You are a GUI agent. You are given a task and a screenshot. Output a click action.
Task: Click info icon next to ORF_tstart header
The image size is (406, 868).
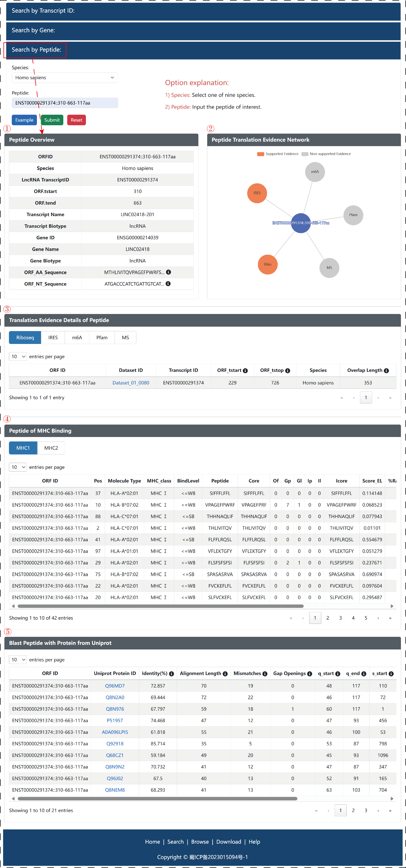(x=245, y=371)
